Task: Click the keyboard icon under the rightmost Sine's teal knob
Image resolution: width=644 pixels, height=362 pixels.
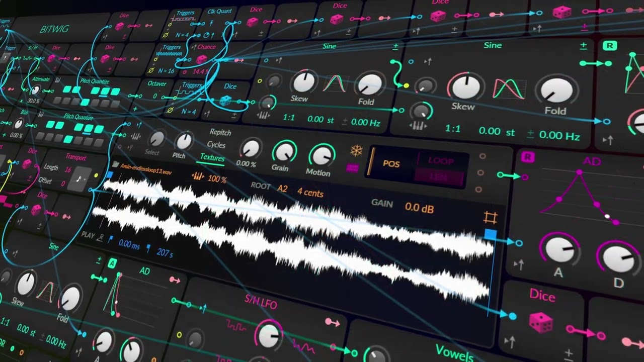Action: click(x=419, y=126)
